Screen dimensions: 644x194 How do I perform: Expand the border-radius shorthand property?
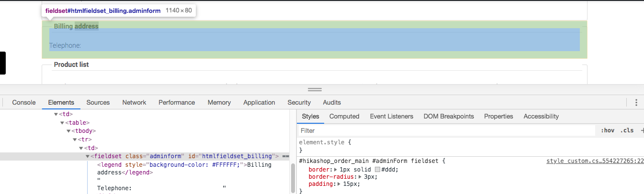coord(360,177)
